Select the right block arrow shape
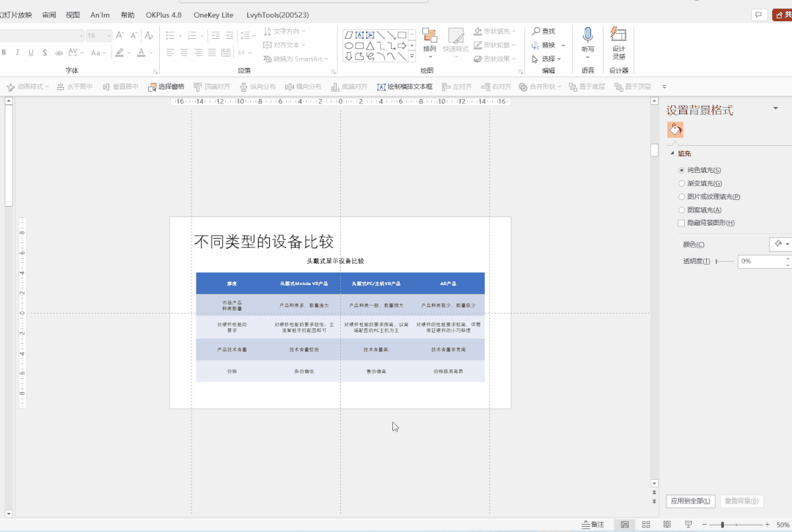 coord(402,46)
